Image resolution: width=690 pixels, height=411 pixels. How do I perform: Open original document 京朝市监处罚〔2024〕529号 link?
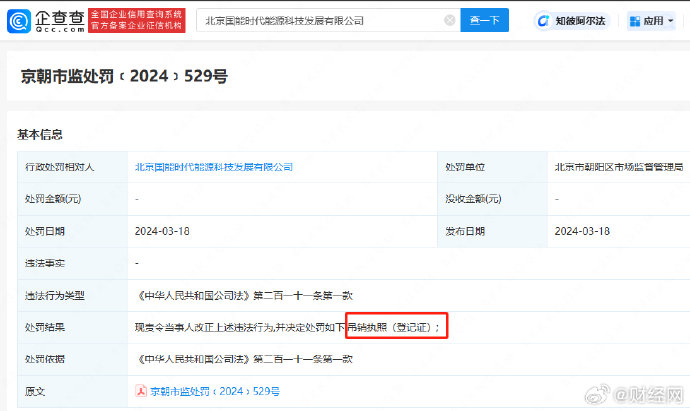[215, 391]
